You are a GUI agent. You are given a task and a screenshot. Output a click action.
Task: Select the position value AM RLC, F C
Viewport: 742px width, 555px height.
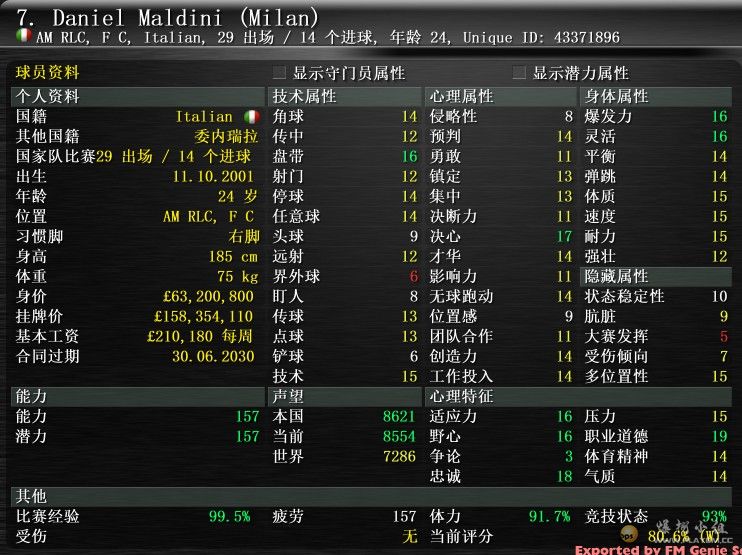[209, 217]
